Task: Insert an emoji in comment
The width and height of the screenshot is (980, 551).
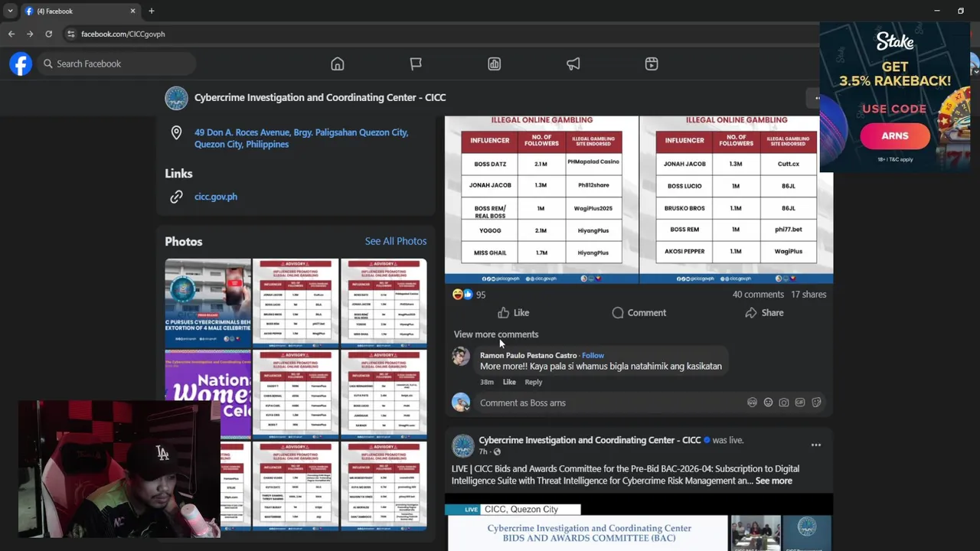Action: click(x=768, y=403)
